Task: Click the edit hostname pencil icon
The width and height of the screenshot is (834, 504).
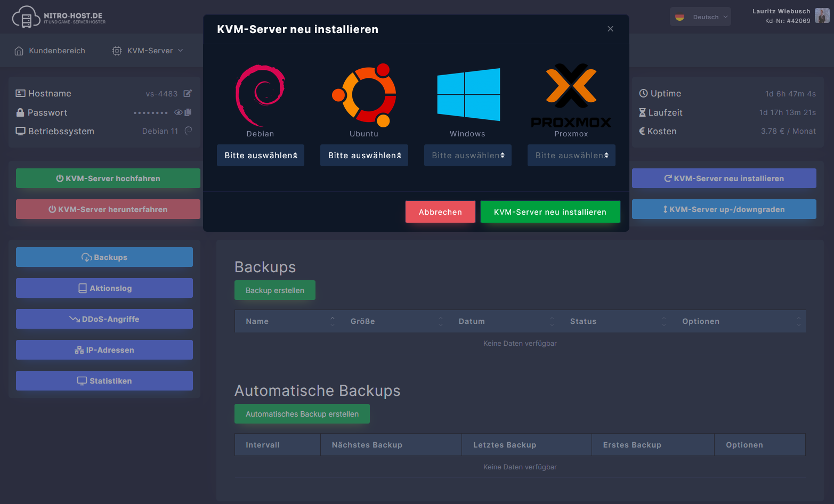Action: coord(188,94)
